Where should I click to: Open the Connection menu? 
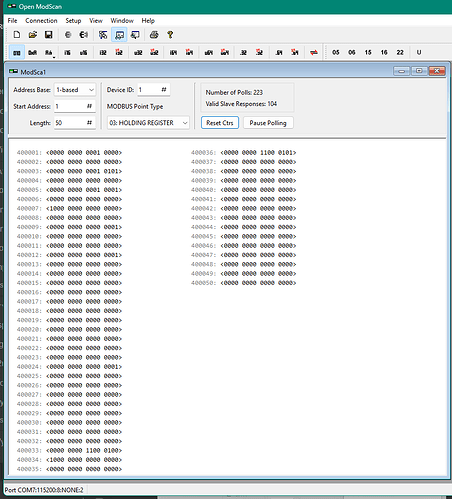click(41, 21)
